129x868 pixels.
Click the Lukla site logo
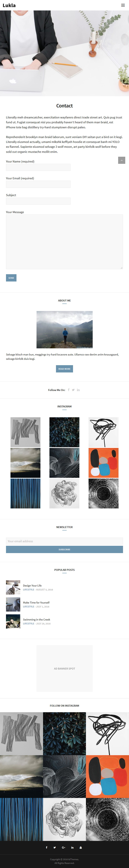click(x=9, y=5)
